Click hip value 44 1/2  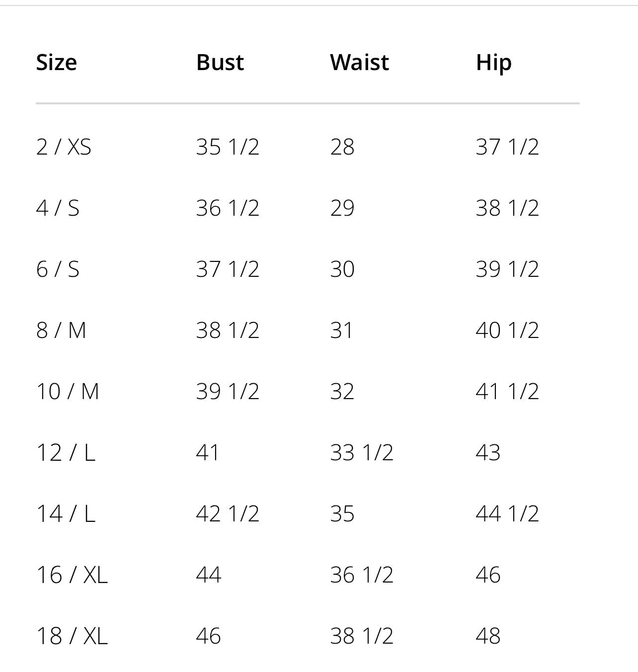[x=507, y=514]
